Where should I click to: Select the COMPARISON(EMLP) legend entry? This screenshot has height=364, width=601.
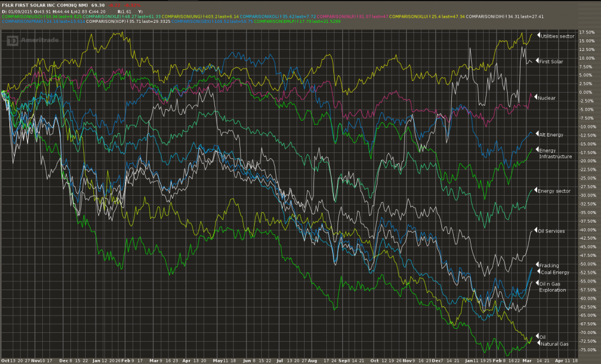tap(297, 22)
